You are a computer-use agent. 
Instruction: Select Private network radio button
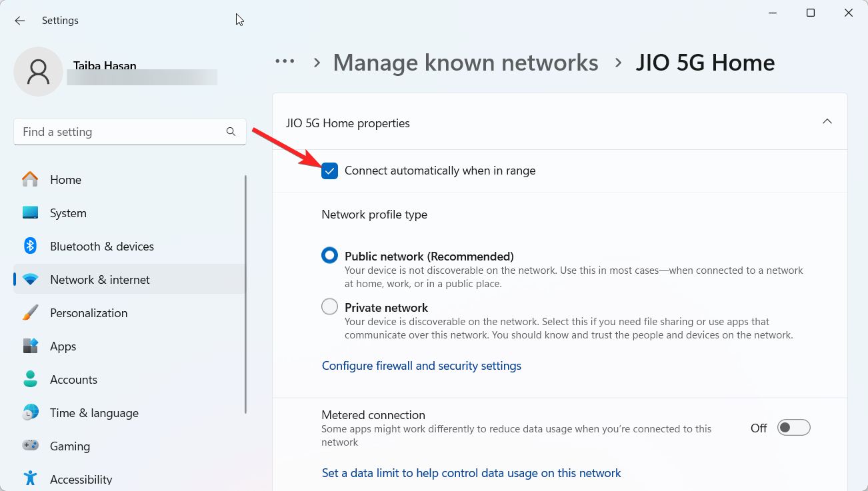pos(329,306)
